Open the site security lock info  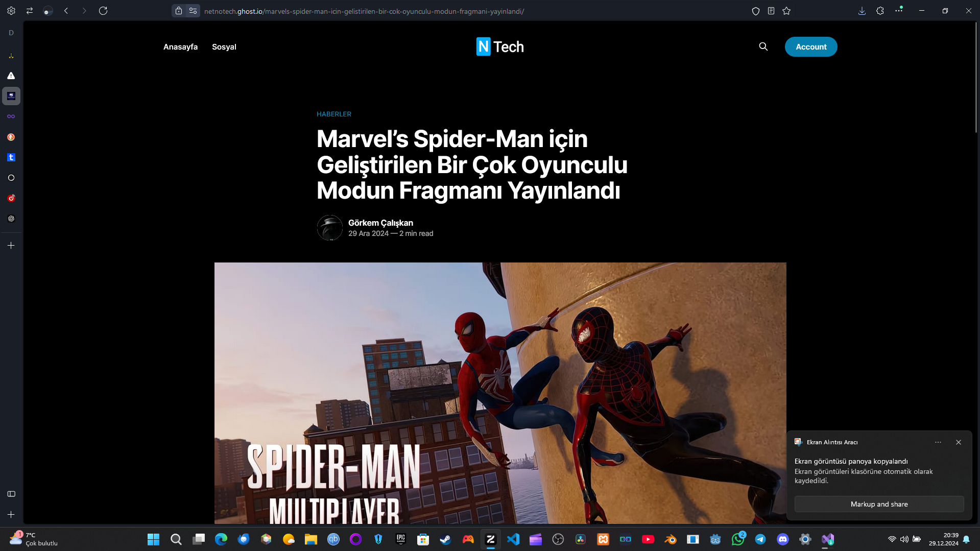(x=179, y=11)
